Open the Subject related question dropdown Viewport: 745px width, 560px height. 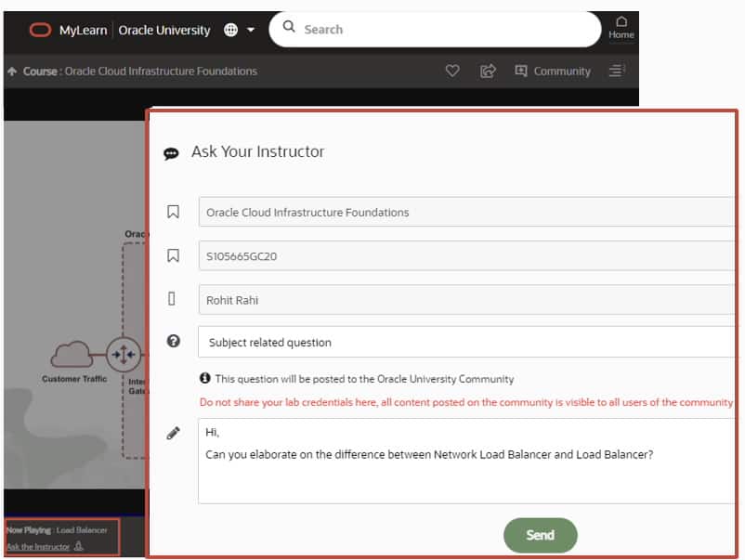(x=464, y=342)
